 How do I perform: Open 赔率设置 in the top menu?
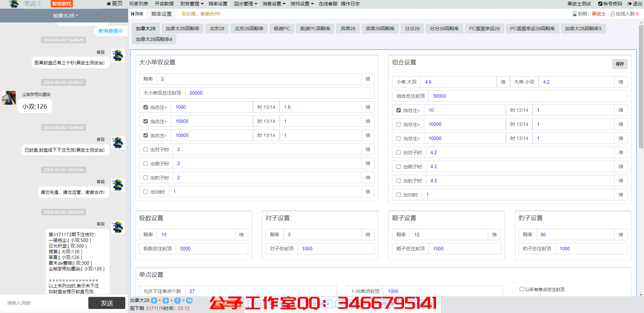pyautogui.click(x=218, y=4)
